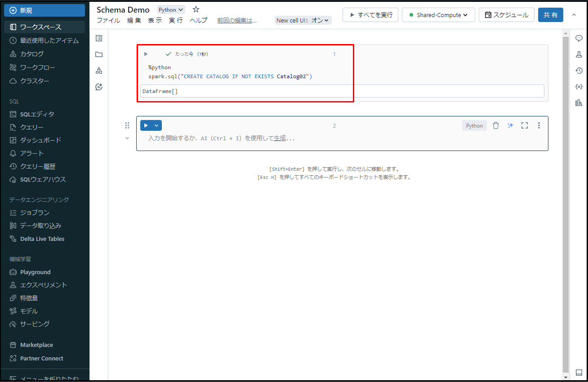This screenshot has height=382, width=588.
Task: Click the notebook vertical scrollbar
Action: [566, 205]
